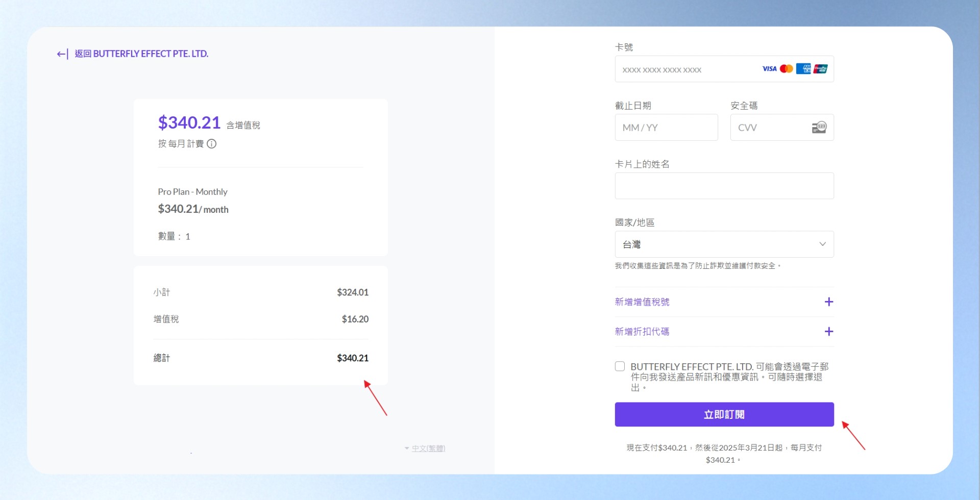Click the American Express logo
This screenshot has width=980, height=500.
803,69
